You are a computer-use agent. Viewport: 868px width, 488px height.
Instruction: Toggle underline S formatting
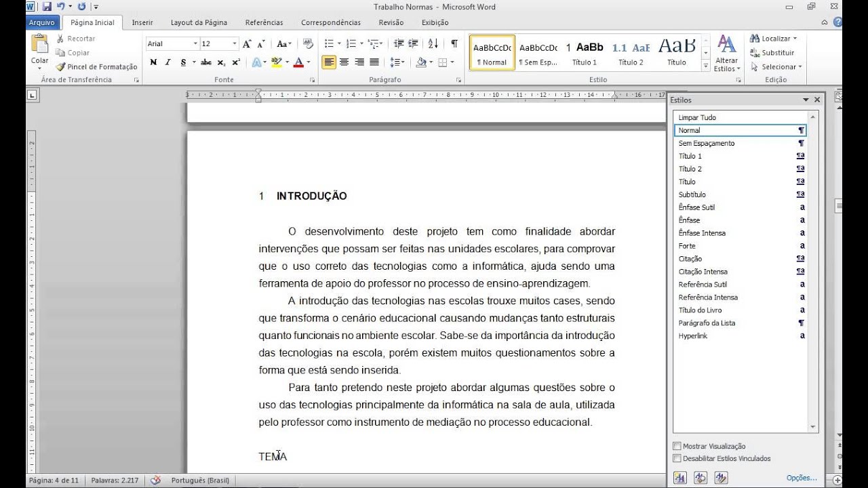[183, 62]
